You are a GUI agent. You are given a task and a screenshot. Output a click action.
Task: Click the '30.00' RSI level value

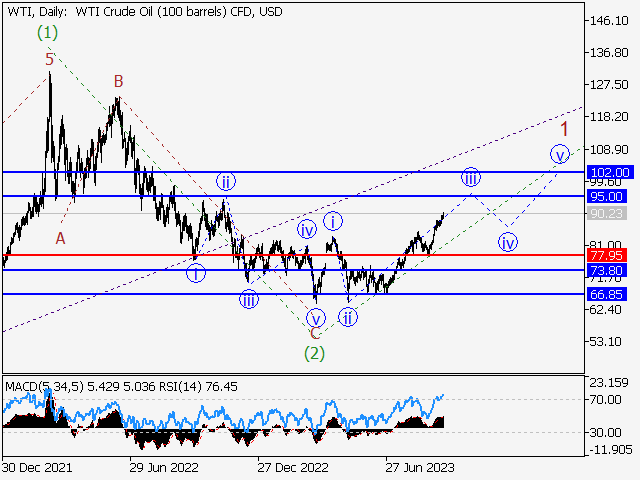pyautogui.click(x=606, y=432)
